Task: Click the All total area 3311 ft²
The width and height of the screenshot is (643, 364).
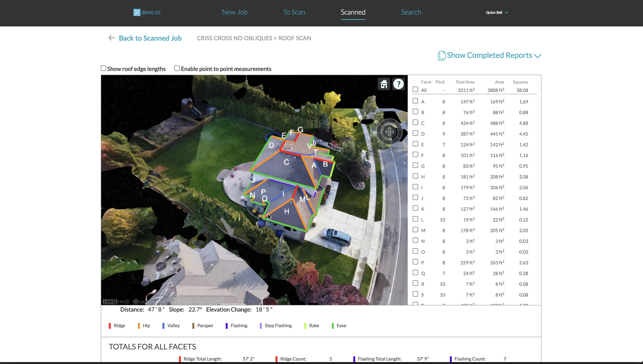Action: (466, 90)
